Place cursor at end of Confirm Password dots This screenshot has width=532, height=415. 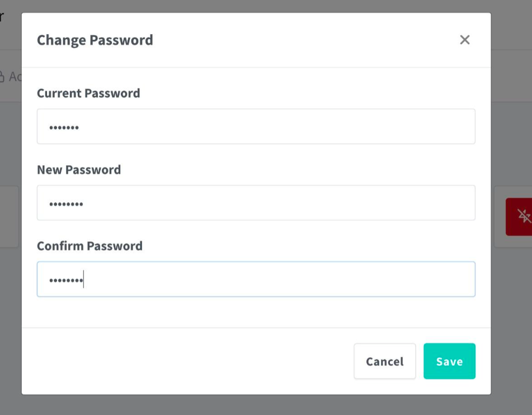83,279
